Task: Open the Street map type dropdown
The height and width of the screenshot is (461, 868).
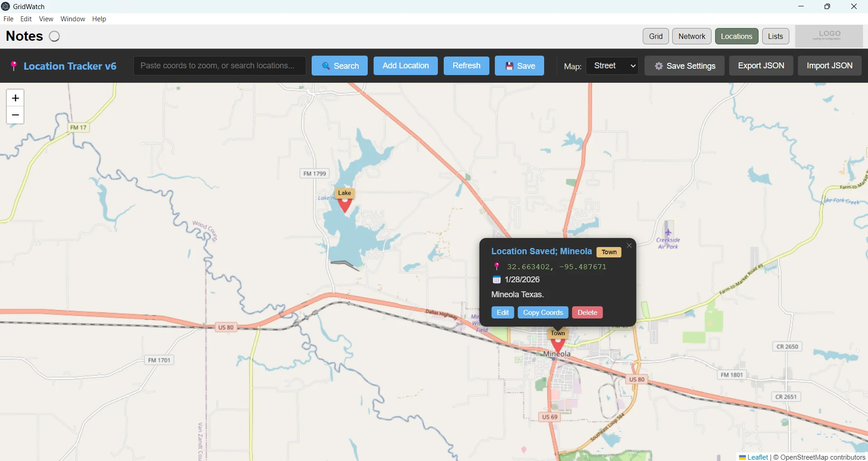Action: coord(612,66)
